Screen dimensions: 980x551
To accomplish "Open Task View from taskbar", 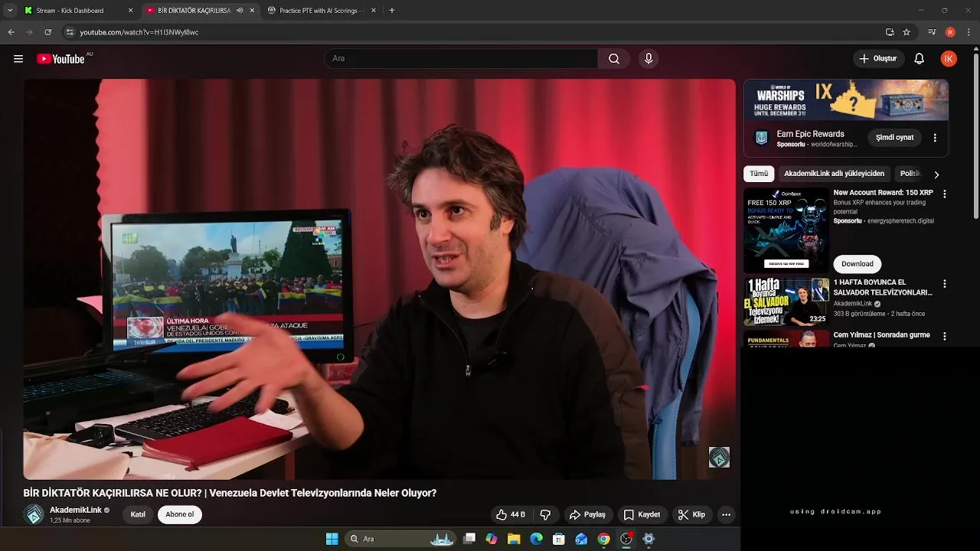I will [469, 539].
